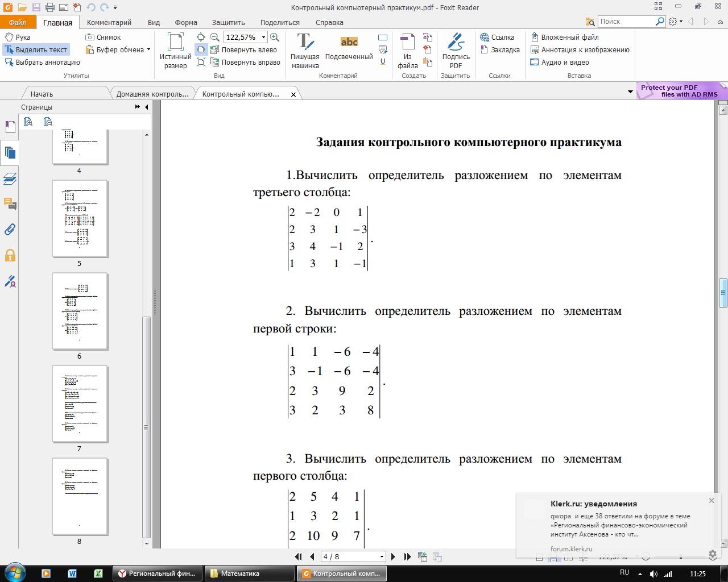Image resolution: width=728 pixels, height=582 pixels.
Task: Click the Снимок snapshot tool
Action: click(103, 38)
